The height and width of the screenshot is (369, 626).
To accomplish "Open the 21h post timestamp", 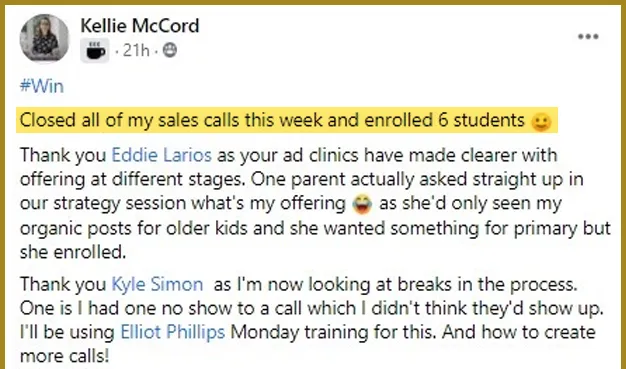I will (x=136, y=51).
